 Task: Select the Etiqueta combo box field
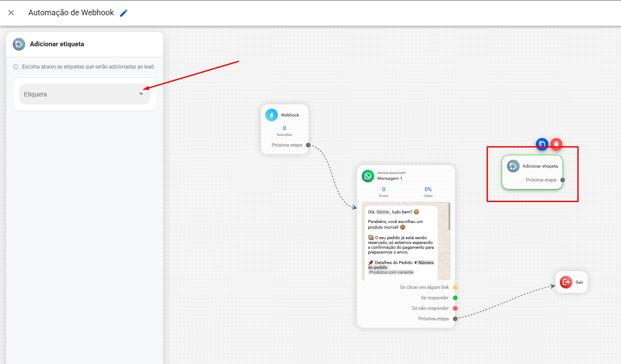pyautogui.click(x=85, y=94)
